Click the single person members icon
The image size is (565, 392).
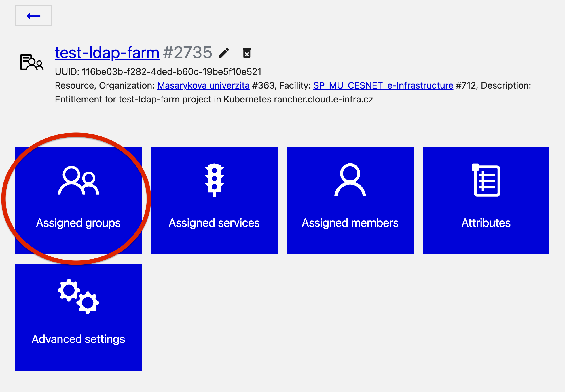350,180
